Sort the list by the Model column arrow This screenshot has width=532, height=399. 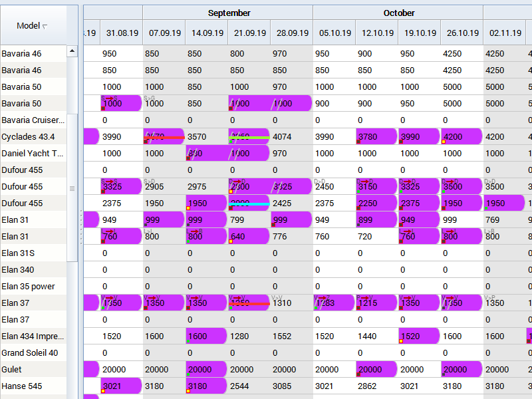pyautogui.click(x=45, y=27)
